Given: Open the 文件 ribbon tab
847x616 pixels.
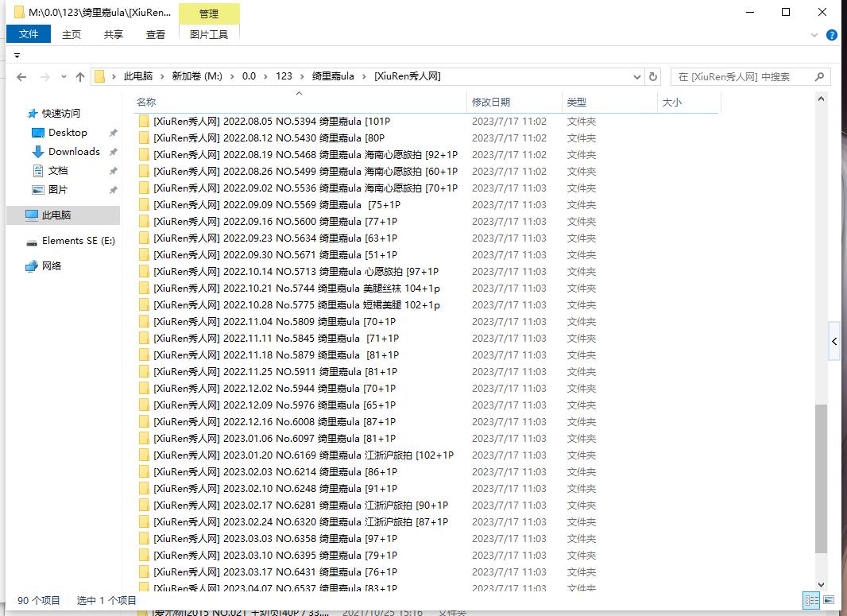Looking at the screenshot, I should pos(29,34).
